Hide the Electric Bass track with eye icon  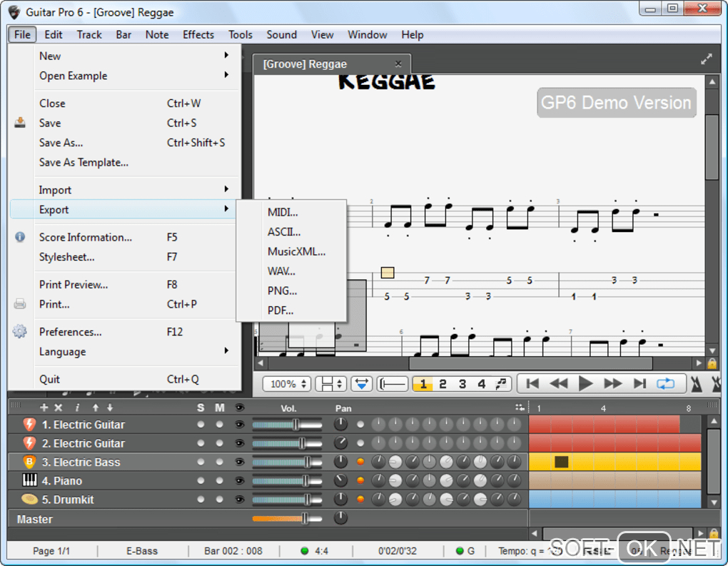pyautogui.click(x=239, y=462)
